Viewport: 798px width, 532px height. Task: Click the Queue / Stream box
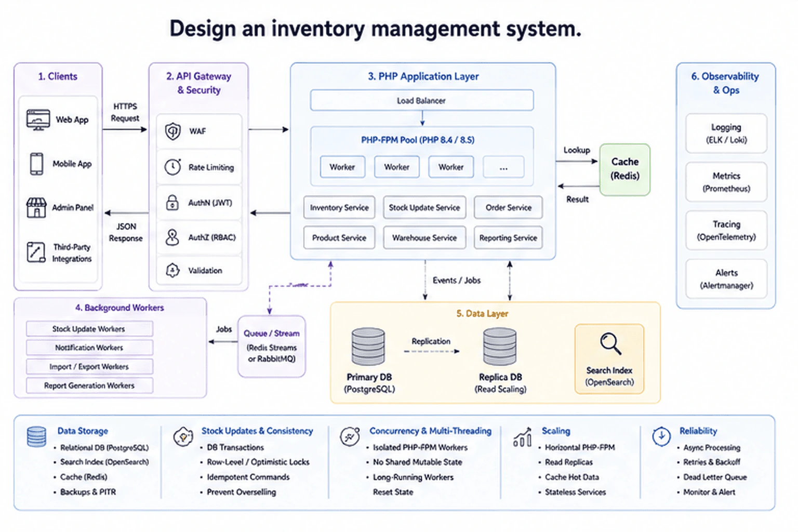[x=272, y=346]
